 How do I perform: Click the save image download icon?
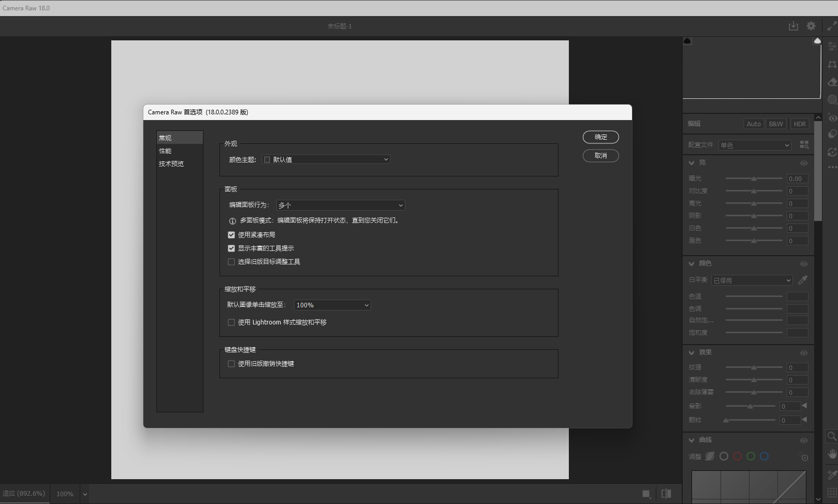(793, 26)
